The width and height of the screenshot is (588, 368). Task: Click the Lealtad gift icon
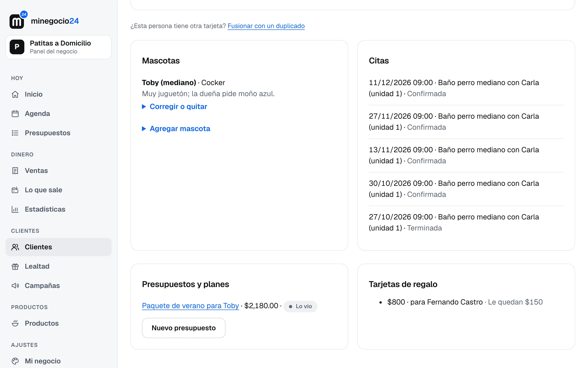click(x=15, y=266)
